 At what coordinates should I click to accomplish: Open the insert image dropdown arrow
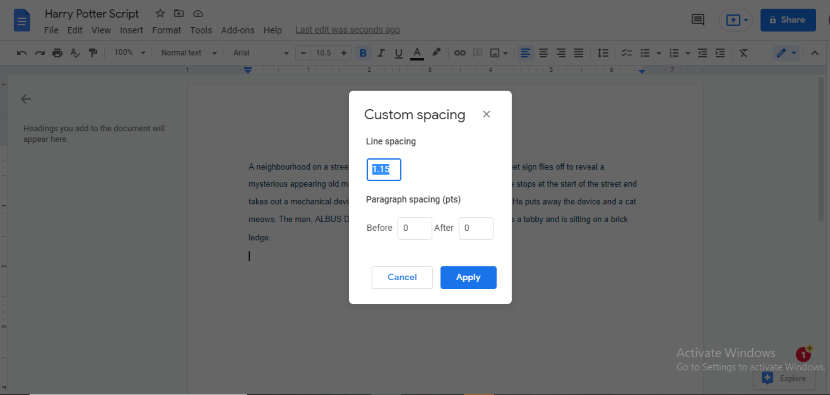(506, 53)
